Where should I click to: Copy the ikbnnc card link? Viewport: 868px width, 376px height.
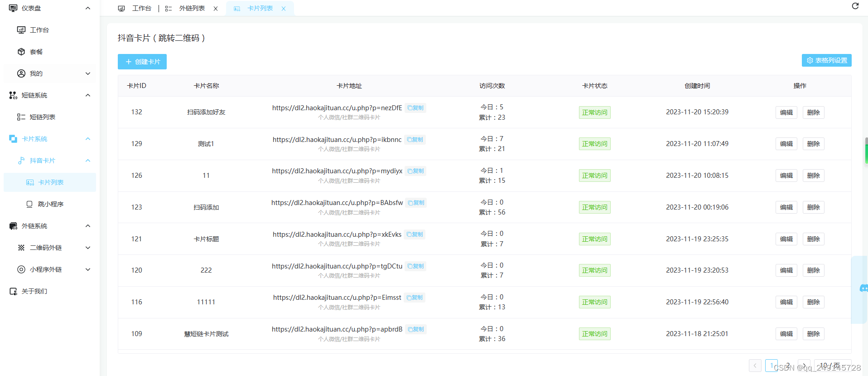[x=415, y=140]
